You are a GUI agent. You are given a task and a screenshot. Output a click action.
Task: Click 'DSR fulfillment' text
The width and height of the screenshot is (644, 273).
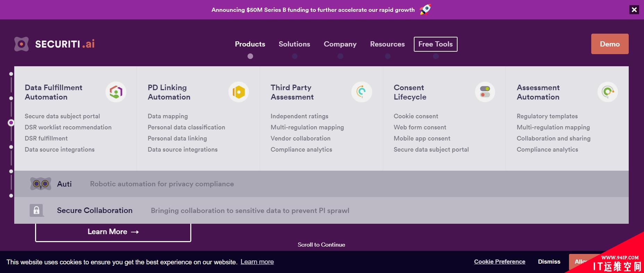click(46, 138)
